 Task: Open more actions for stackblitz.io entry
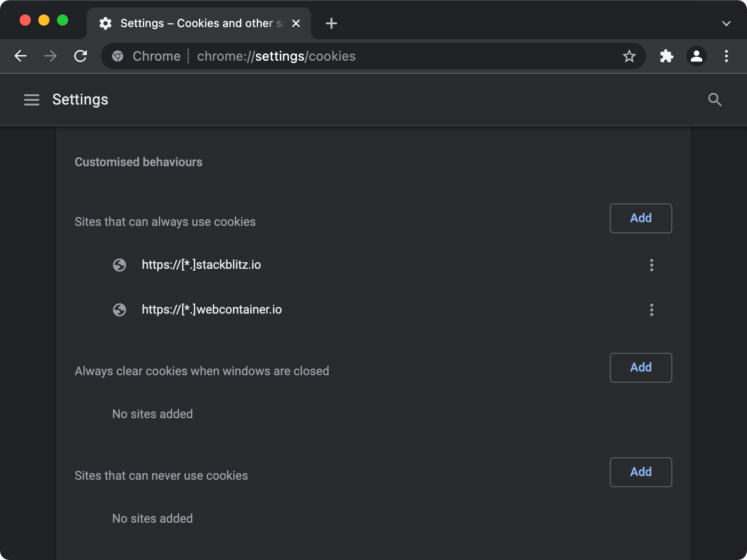652,265
